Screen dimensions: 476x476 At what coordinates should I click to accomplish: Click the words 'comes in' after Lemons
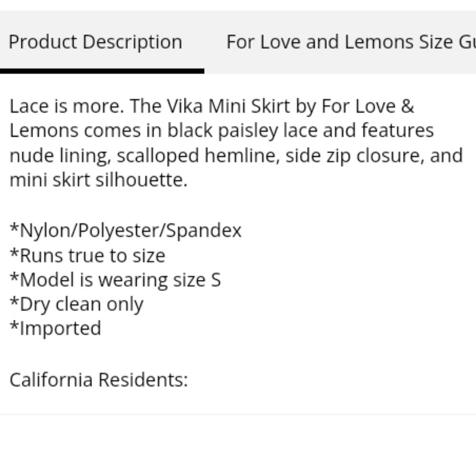click(x=123, y=131)
